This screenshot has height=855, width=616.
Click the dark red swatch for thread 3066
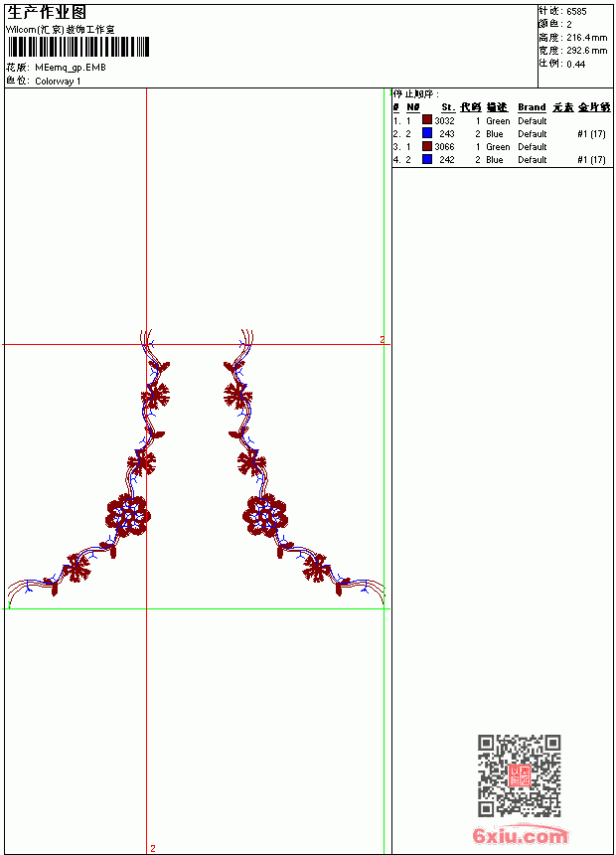point(427,146)
